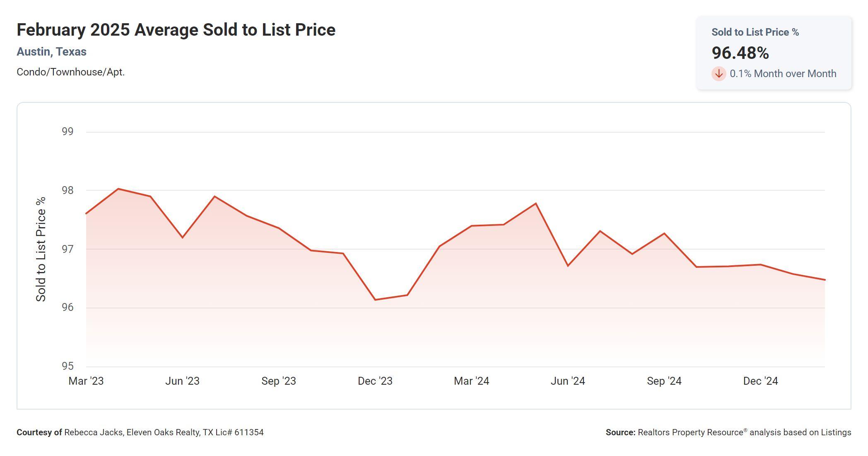Click the vertical Sold to List Price % axis title
The image size is (868, 456).
point(41,249)
